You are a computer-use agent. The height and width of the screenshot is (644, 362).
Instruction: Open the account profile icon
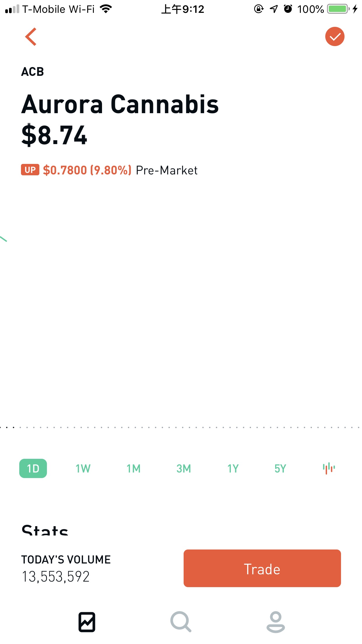pos(275,622)
